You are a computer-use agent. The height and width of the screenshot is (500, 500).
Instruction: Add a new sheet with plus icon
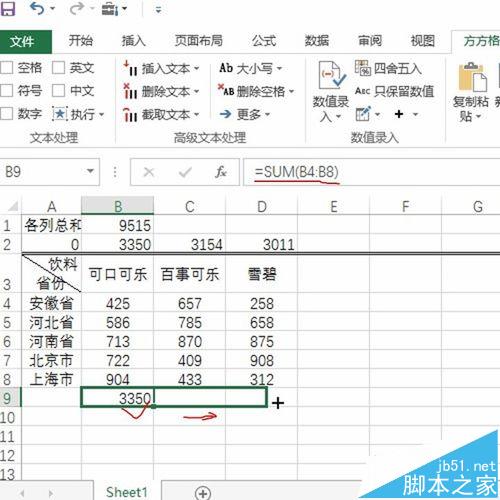pos(203,493)
